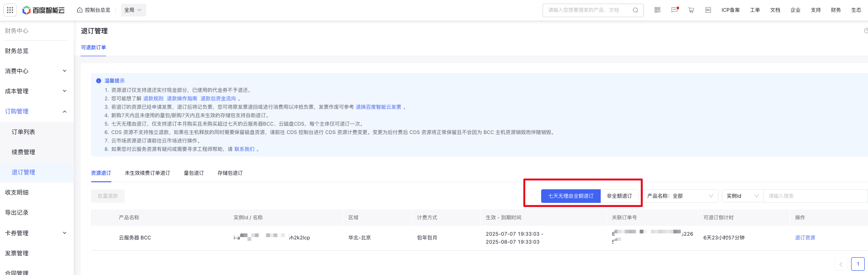Open the shopping cart icon

pos(691,10)
